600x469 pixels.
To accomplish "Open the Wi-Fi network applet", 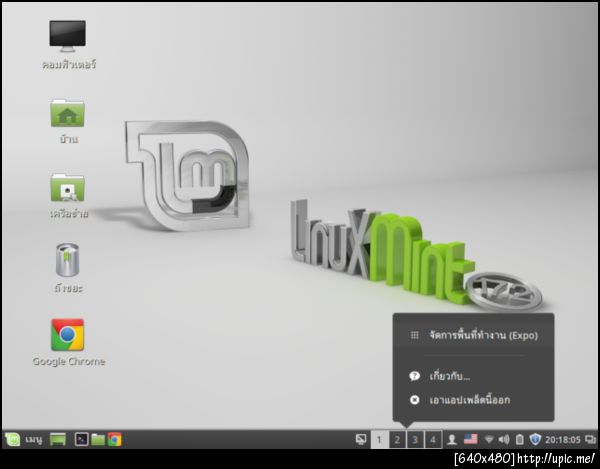I will pos(489,440).
